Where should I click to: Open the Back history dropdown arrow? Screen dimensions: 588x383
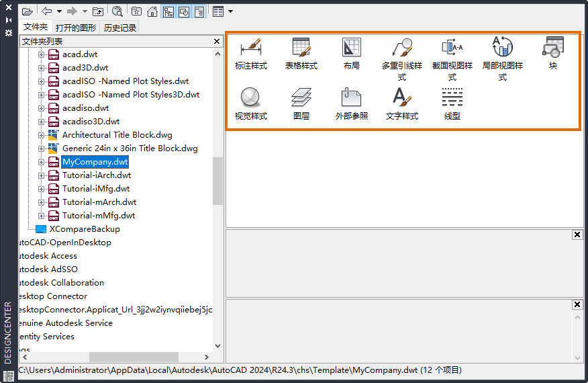point(59,11)
